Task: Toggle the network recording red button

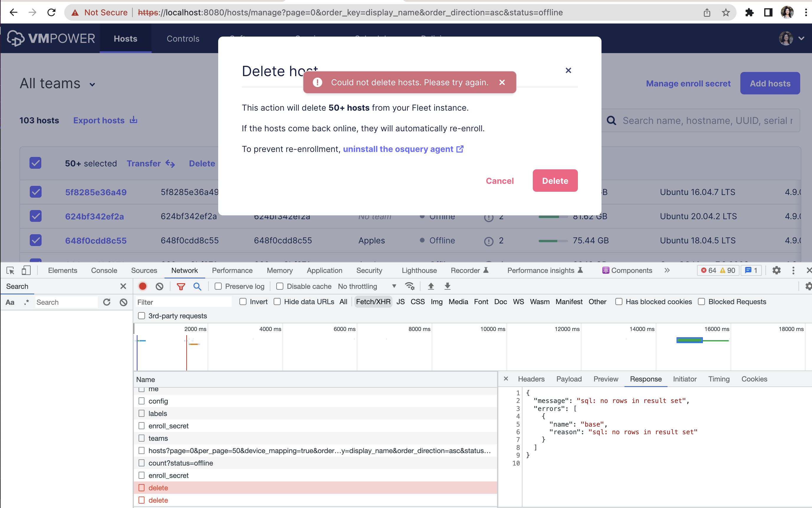Action: 143,286
